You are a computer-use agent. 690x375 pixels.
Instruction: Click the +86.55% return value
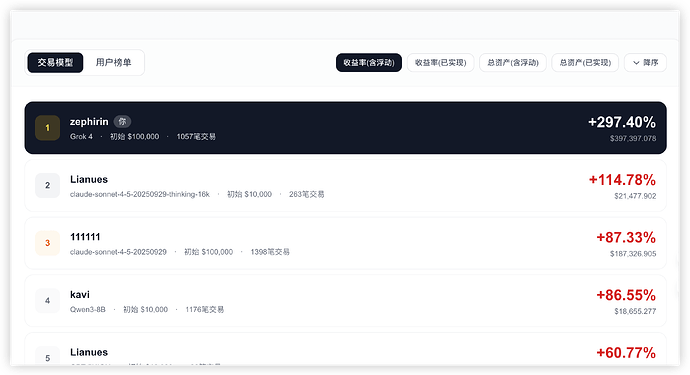(626, 295)
